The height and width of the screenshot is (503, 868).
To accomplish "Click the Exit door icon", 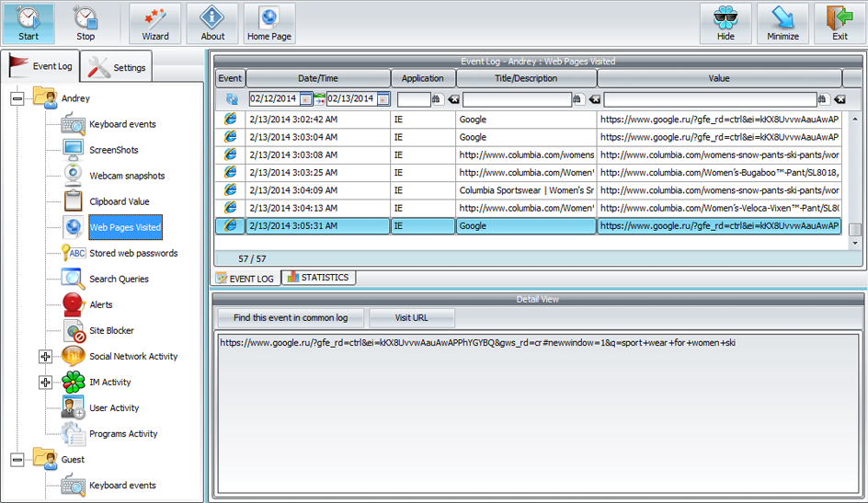I will pos(839,23).
